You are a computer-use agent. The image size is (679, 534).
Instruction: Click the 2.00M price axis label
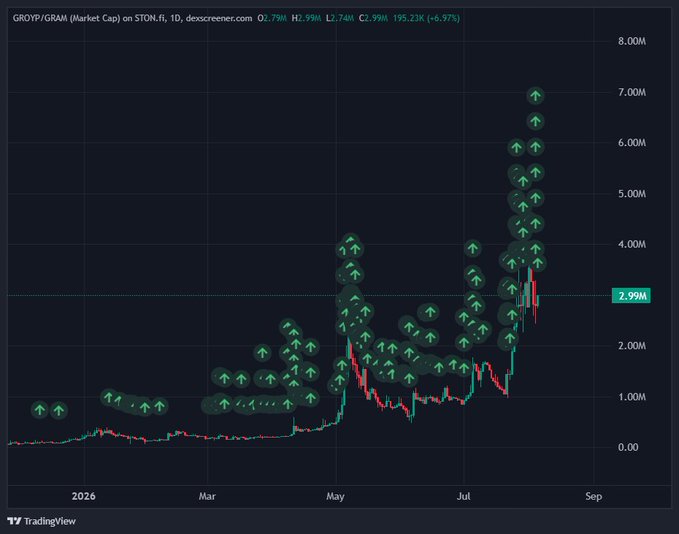632,346
